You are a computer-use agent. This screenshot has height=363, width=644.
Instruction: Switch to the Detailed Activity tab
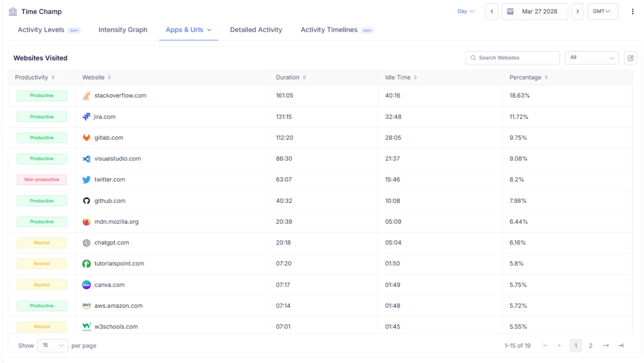tap(256, 30)
